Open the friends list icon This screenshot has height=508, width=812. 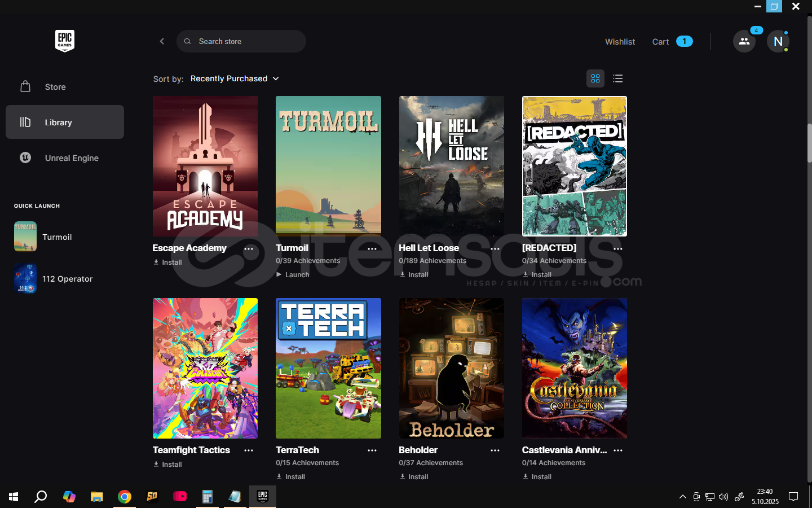pyautogui.click(x=744, y=41)
